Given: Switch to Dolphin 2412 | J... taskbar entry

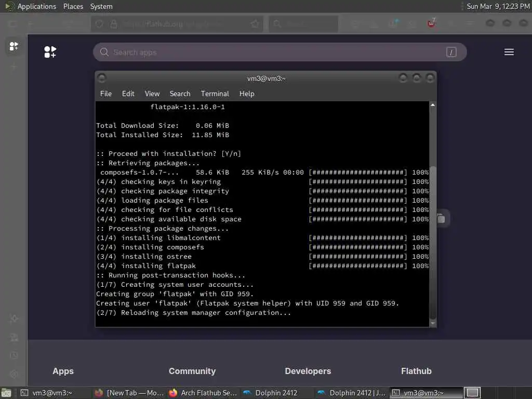Looking at the screenshot, I should 352,393.
